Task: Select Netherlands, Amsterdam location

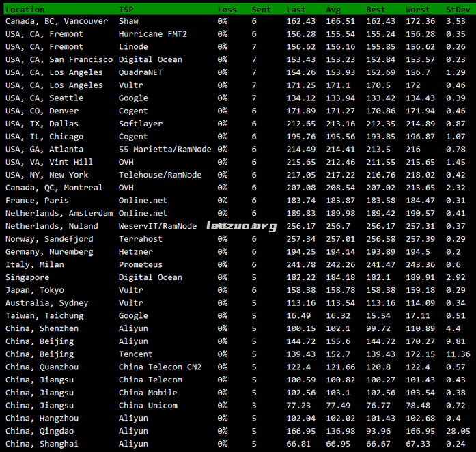Action: tap(59, 214)
